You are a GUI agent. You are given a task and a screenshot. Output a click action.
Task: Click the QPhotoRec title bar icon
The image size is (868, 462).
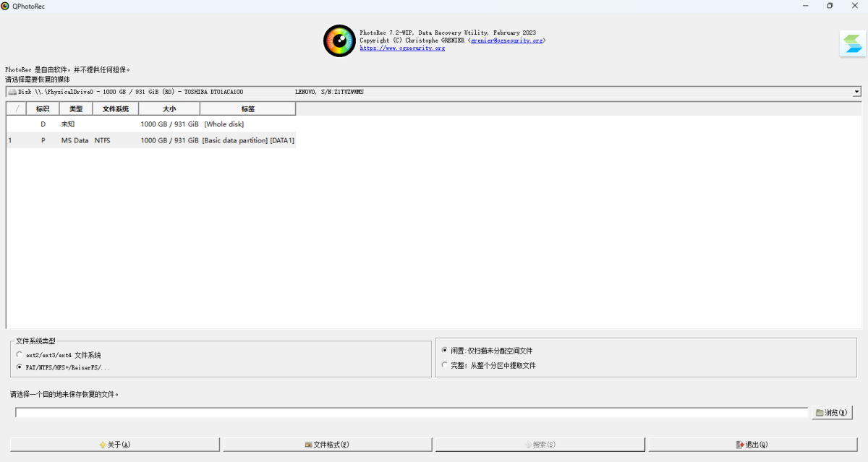[x=6, y=6]
